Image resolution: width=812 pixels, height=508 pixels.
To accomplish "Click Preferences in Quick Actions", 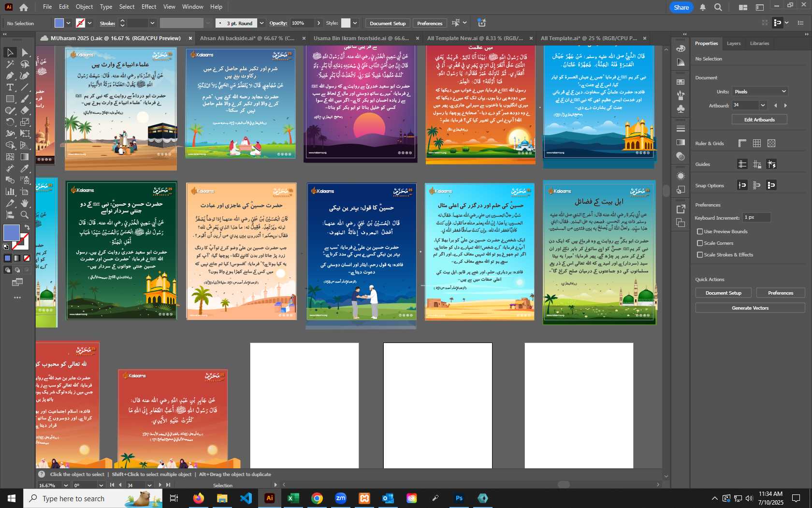I will 781,293.
